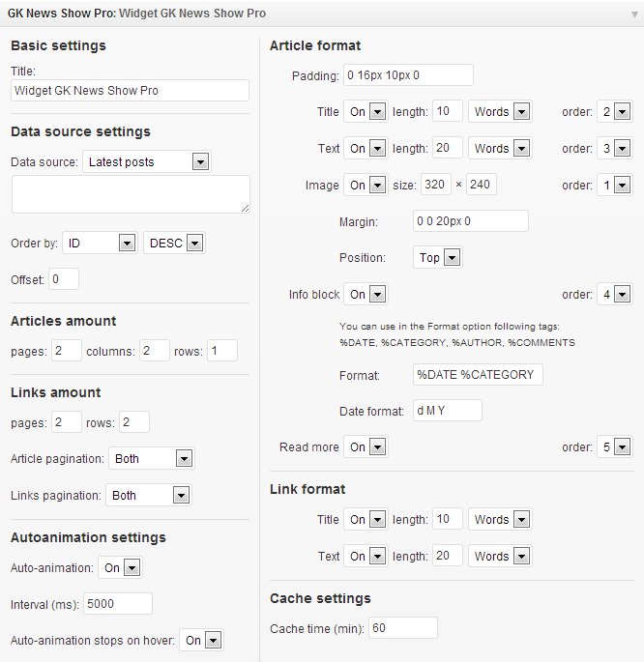Click the widget Title input field
644x662 pixels.
click(x=130, y=91)
